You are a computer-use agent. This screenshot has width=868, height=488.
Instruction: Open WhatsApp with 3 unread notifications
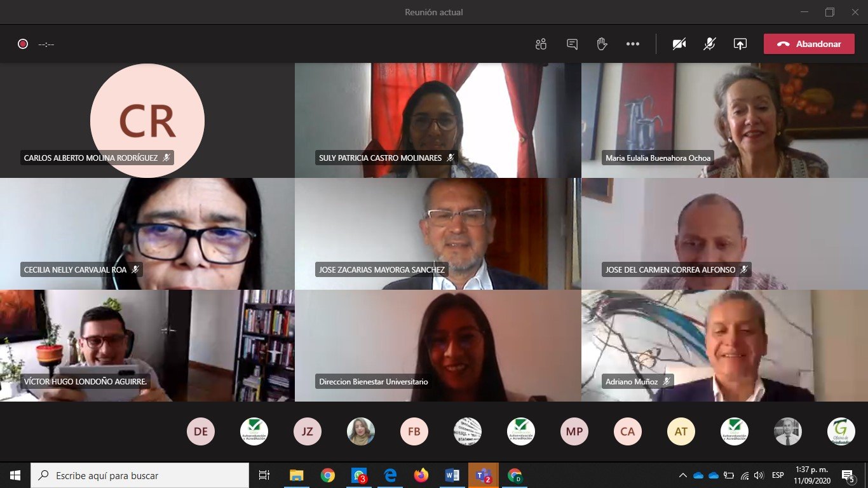pyautogui.click(x=359, y=475)
